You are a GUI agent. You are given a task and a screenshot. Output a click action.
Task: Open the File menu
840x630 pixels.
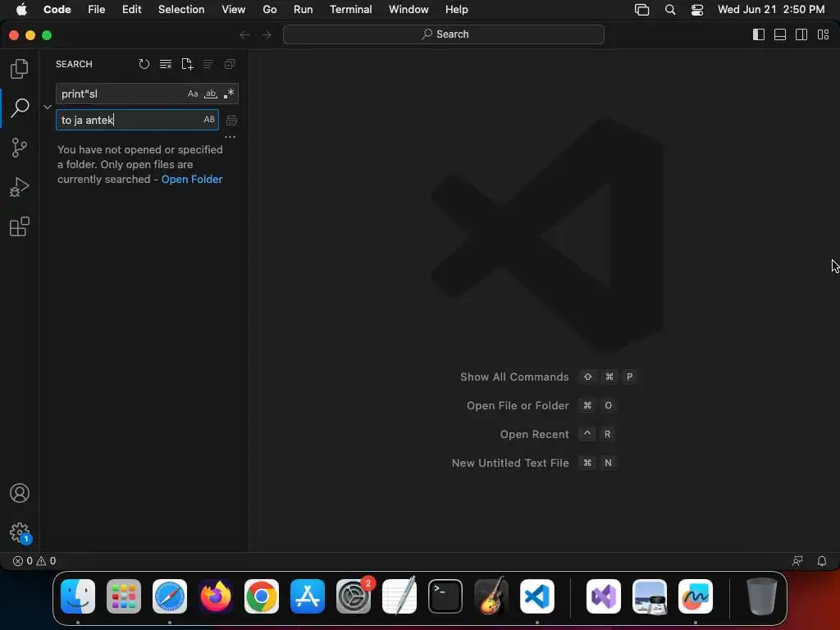pos(97,10)
